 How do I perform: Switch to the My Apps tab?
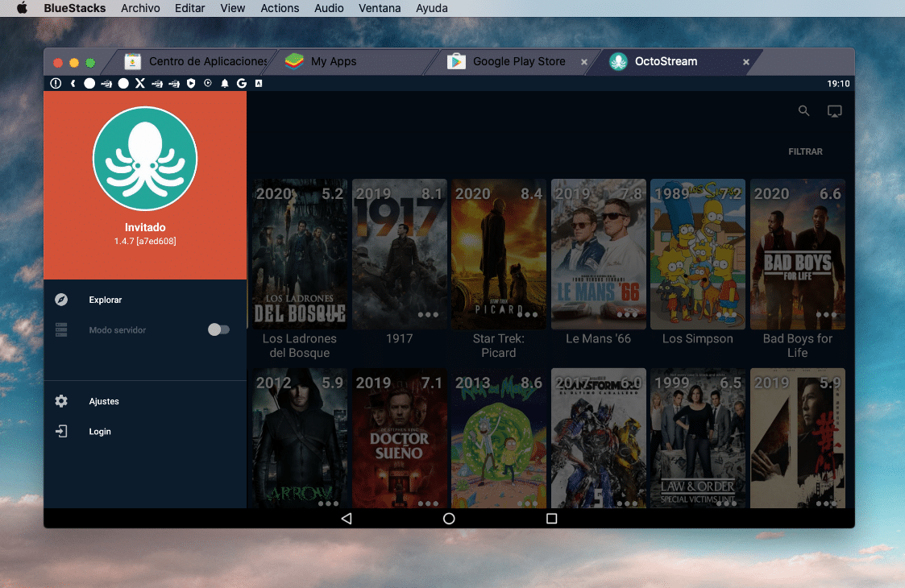(334, 61)
